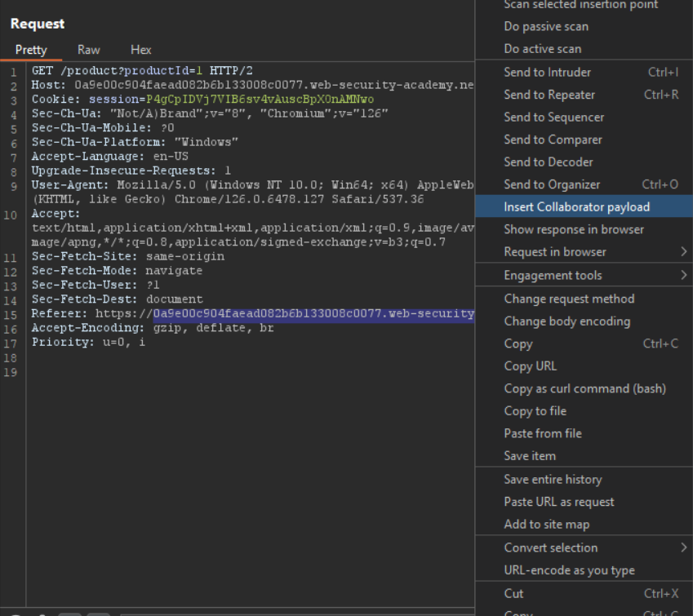This screenshot has width=693, height=616.
Task: Choose Add to site map
Action: 546,525
